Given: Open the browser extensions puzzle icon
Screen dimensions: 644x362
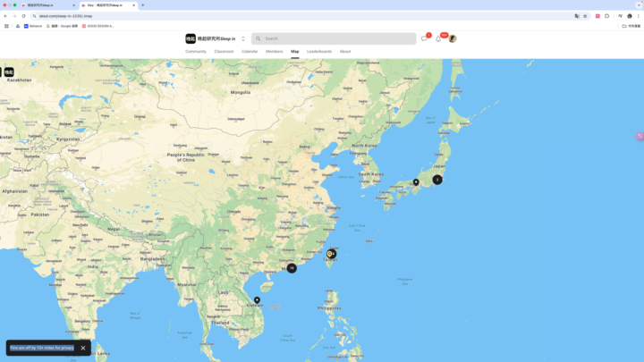Looking at the screenshot, I should tap(607, 16).
